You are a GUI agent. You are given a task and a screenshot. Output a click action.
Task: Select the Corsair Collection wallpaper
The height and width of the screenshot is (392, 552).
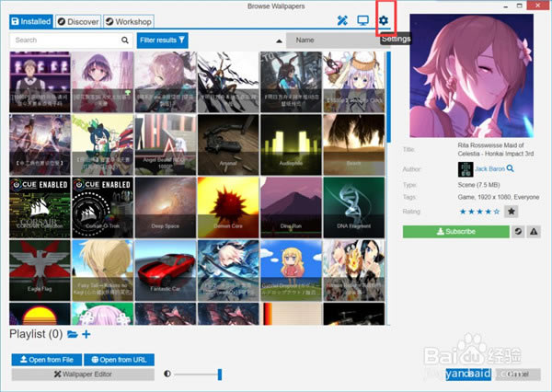coord(40,207)
